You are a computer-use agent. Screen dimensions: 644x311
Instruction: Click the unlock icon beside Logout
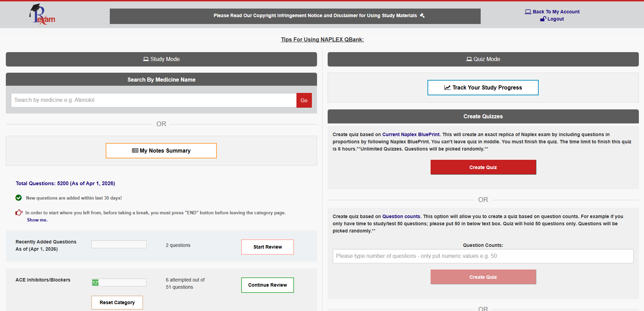[x=543, y=19]
